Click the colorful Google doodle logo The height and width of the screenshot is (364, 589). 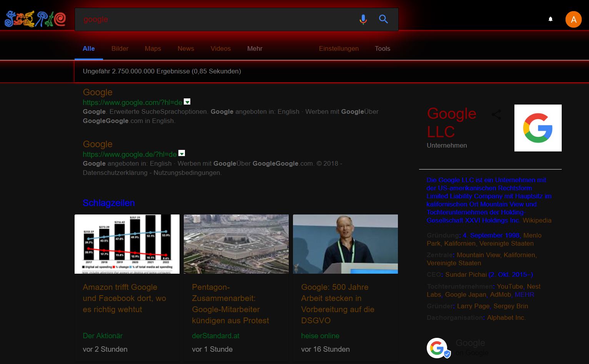tap(35, 19)
